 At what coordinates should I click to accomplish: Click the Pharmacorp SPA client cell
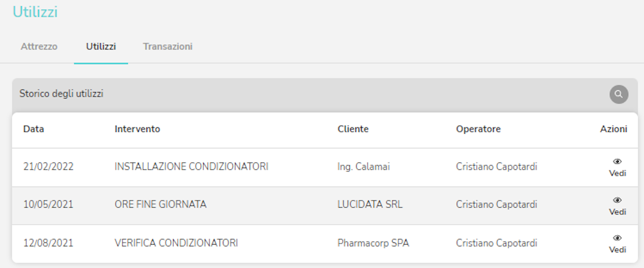(x=373, y=243)
